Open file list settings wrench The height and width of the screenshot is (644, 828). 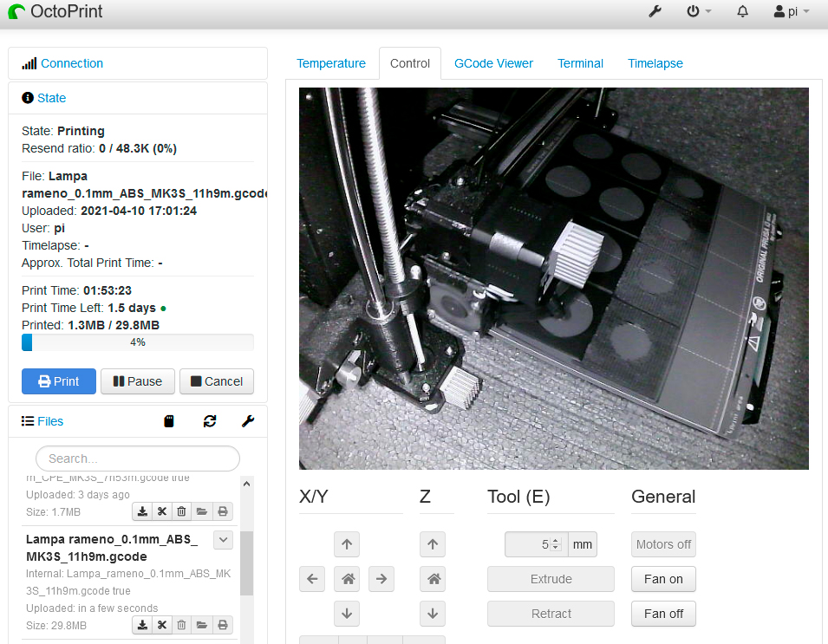[x=247, y=421]
